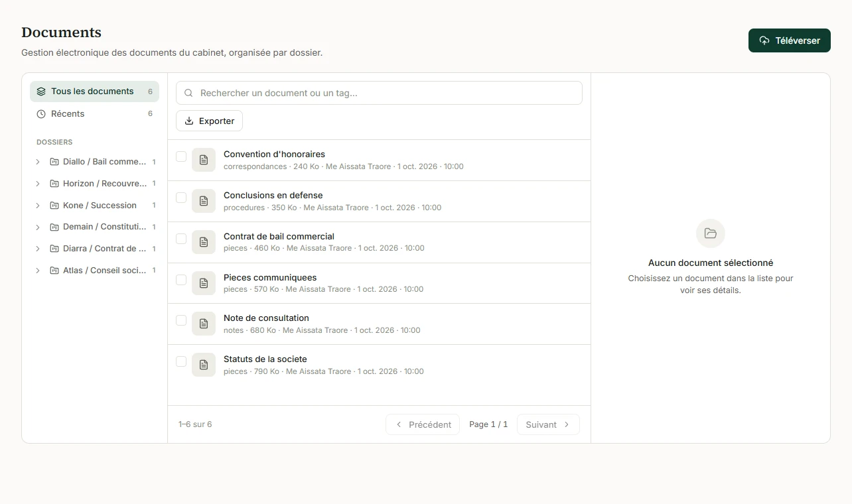Screen dimensions: 852x504
Task: Open the Convention d'honoraires document title
Action: pyautogui.click(x=274, y=155)
